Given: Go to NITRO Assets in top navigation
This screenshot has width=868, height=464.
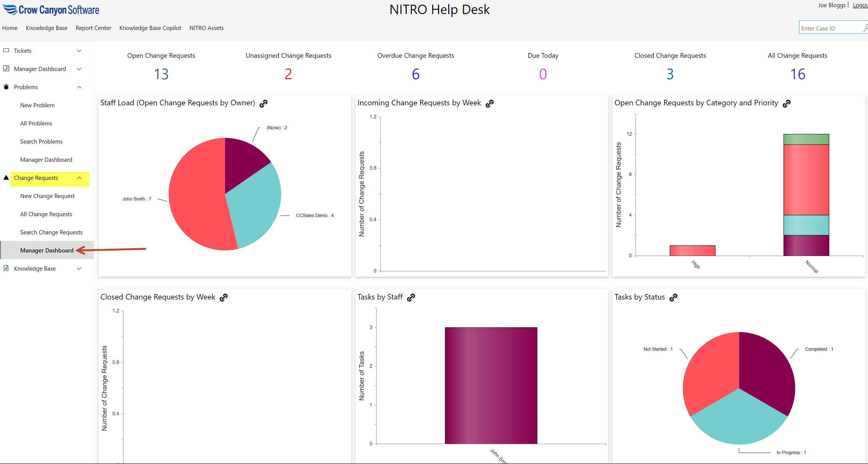Looking at the screenshot, I should (x=206, y=28).
